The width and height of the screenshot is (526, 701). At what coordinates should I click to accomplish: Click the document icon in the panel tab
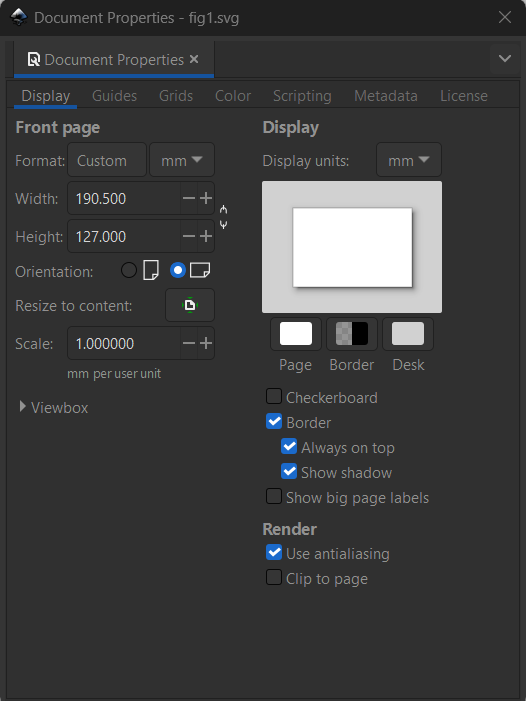(x=34, y=59)
